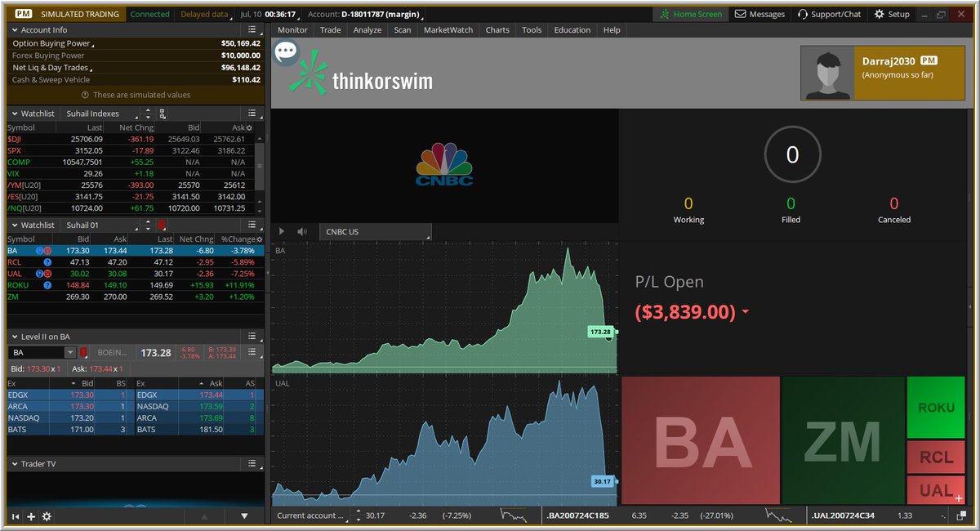This screenshot has width=980, height=531.
Task: Open Support/Chat
Action: [x=829, y=14]
